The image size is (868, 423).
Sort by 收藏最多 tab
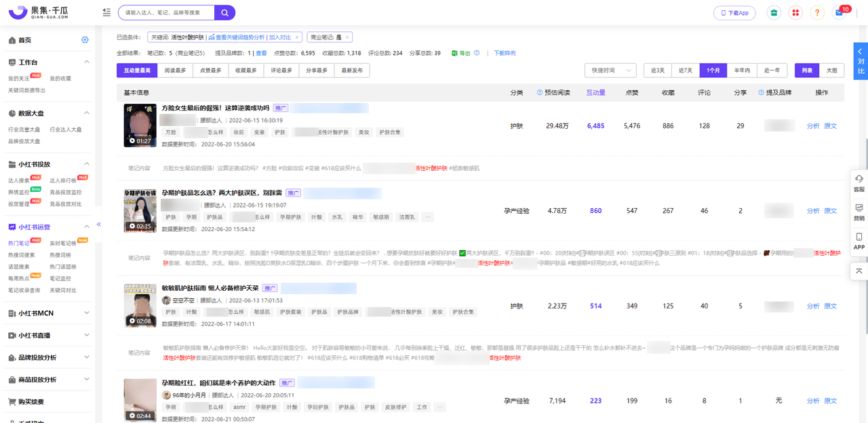click(246, 70)
